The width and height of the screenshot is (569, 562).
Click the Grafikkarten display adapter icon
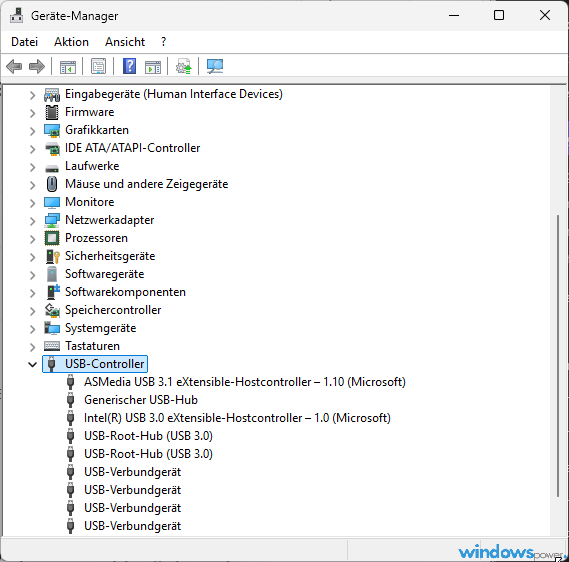tap(52, 131)
